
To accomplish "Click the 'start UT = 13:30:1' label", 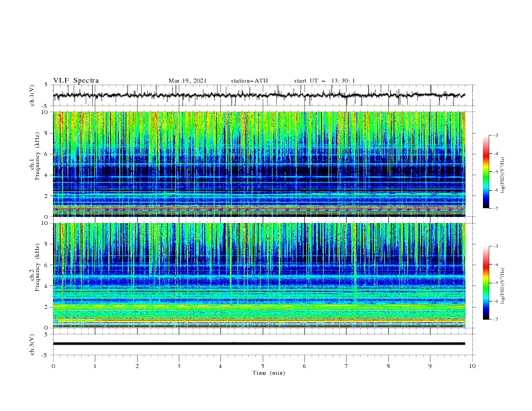I will (x=324, y=81).
